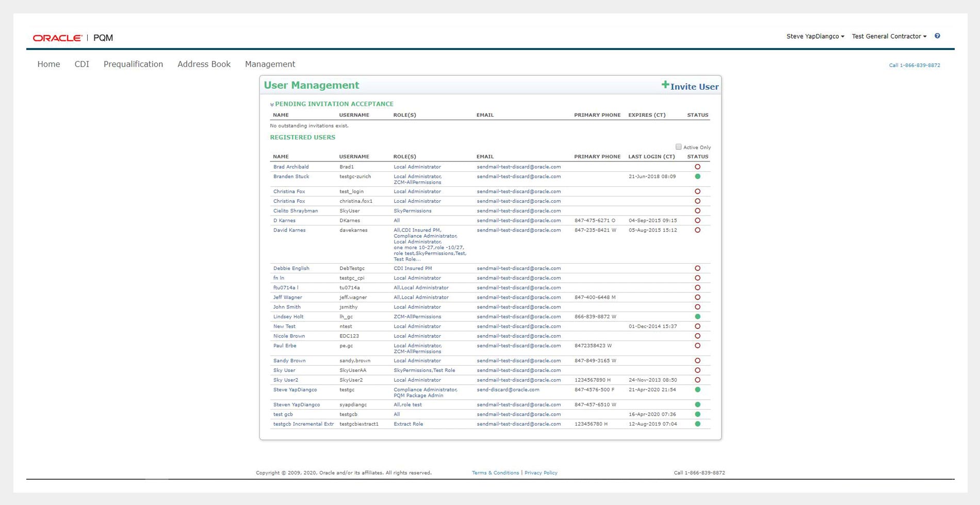The height and width of the screenshot is (505, 980).
Task: Click Lindsey Holt's green status indicator
Action: (x=697, y=317)
